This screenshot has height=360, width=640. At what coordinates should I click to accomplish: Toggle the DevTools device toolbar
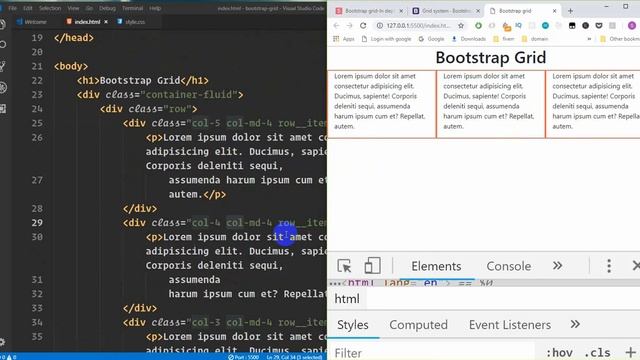click(372, 266)
